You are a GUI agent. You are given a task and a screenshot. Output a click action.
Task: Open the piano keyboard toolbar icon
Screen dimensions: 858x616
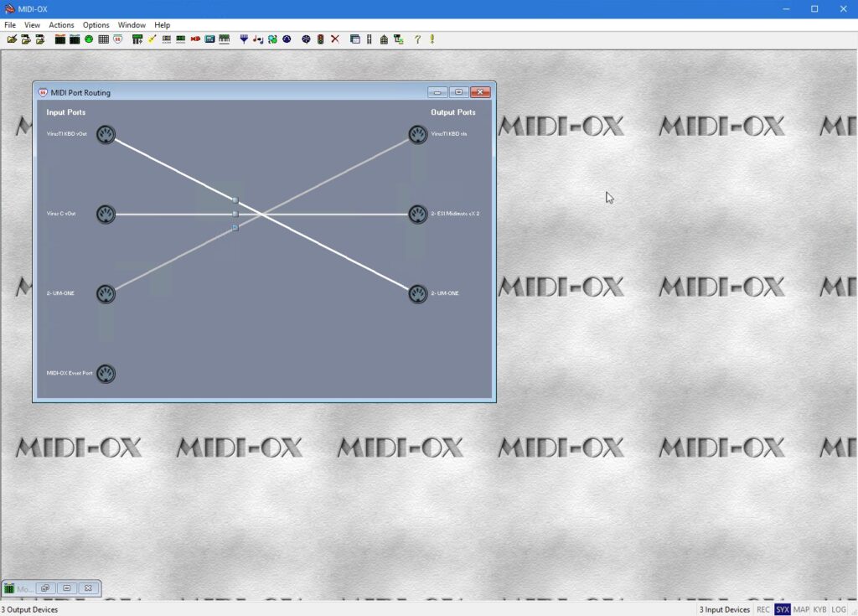click(x=224, y=39)
